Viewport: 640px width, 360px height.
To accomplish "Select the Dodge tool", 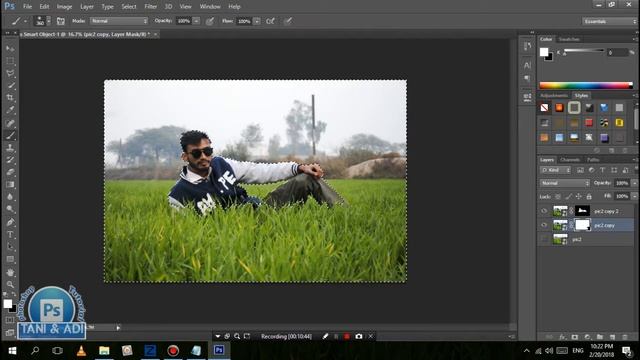I will pyautogui.click(x=10, y=209).
